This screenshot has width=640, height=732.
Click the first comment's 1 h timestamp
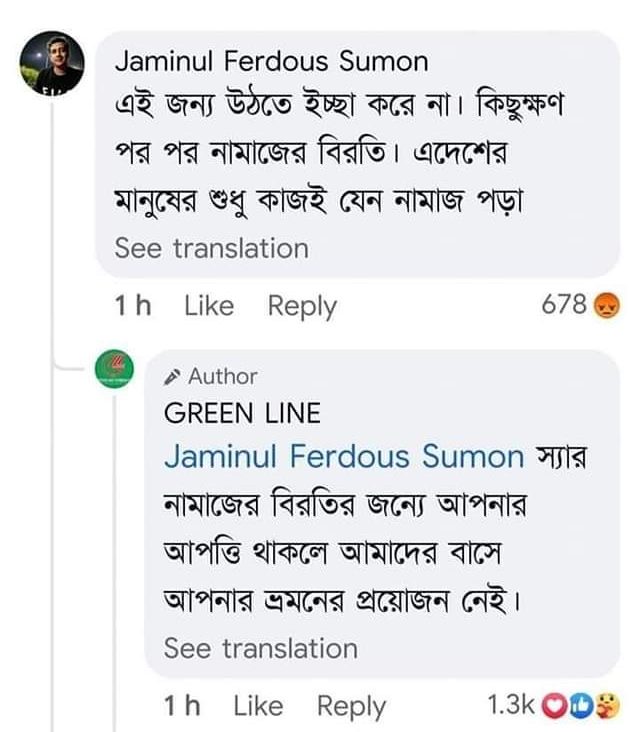pos(132,305)
